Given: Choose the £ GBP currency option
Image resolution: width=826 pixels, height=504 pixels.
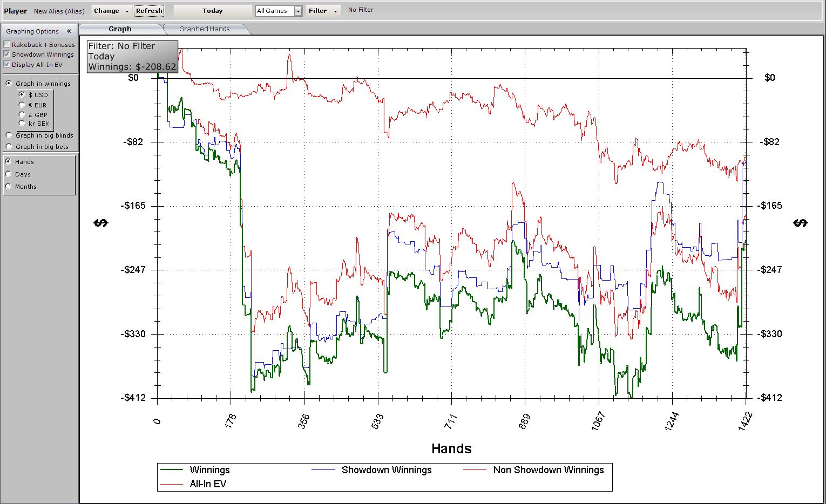Looking at the screenshot, I should click(22, 115).
